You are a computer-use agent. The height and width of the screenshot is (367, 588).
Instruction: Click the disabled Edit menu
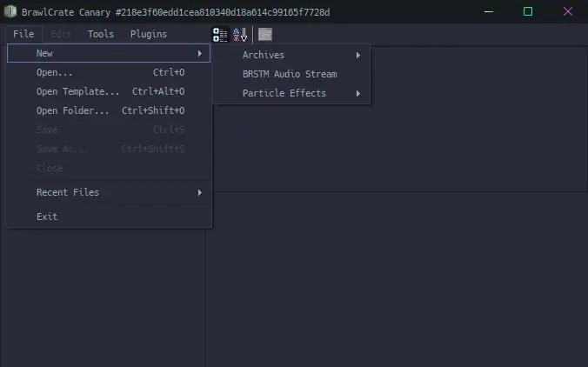(x=61, y=34)
